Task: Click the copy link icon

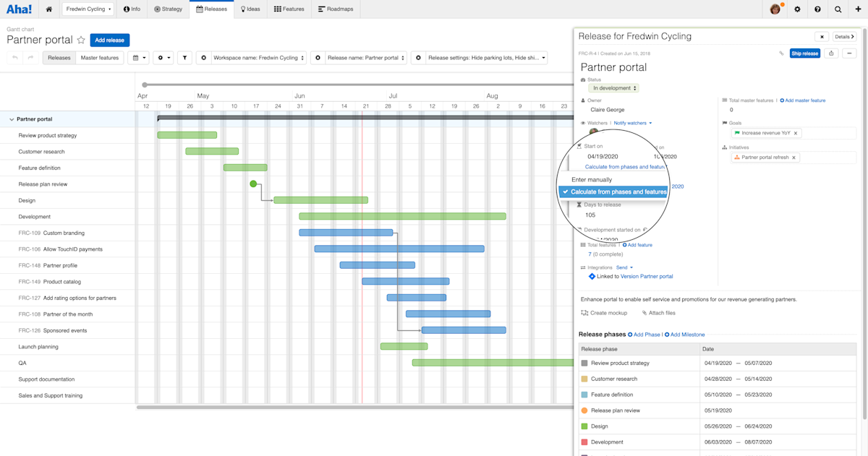Action: [781, 53]
